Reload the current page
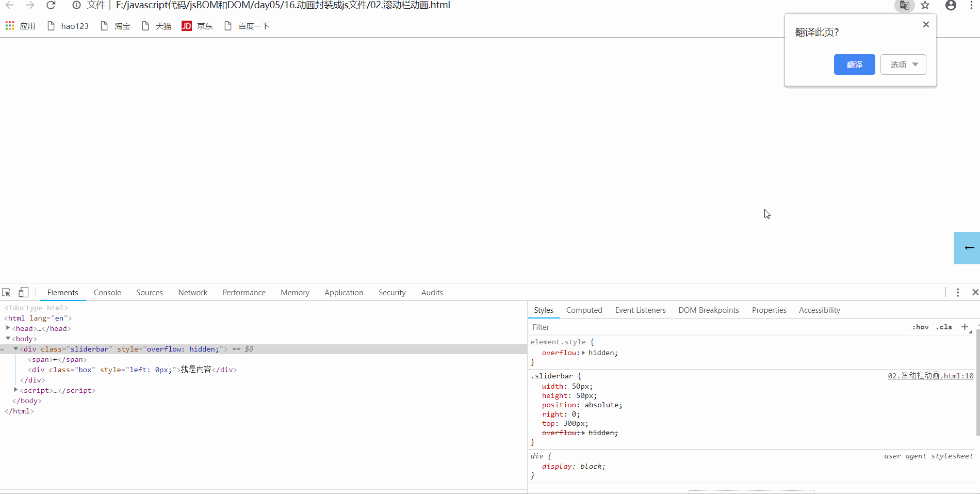Screen dimensions: 980x494 [51, 5]
